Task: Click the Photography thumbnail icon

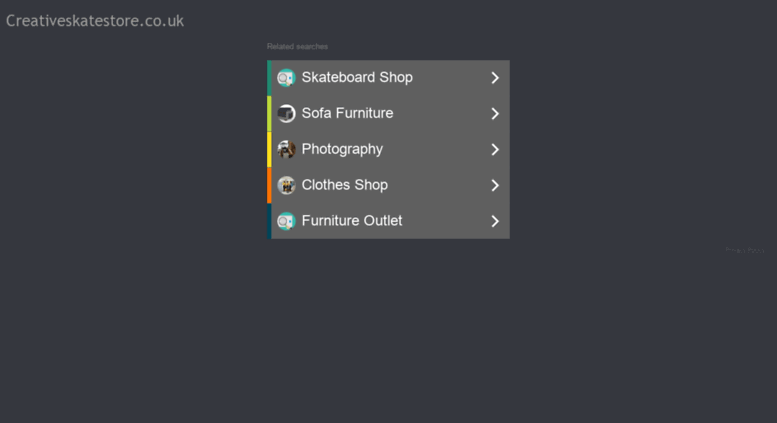Action: [x=286, y=149]
